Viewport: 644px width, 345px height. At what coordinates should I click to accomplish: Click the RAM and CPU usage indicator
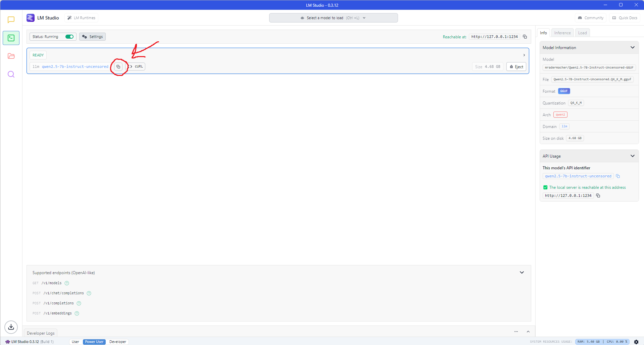point(602,342)
